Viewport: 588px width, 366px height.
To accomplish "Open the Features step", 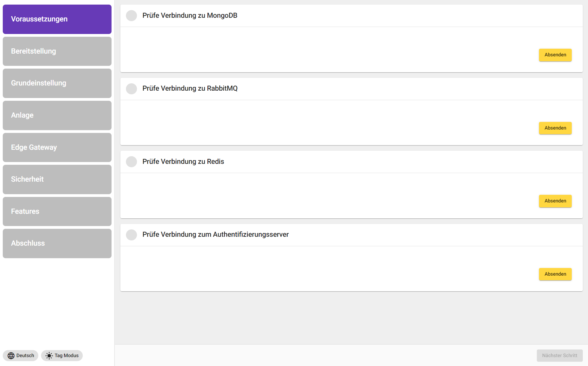I will 57,211.
